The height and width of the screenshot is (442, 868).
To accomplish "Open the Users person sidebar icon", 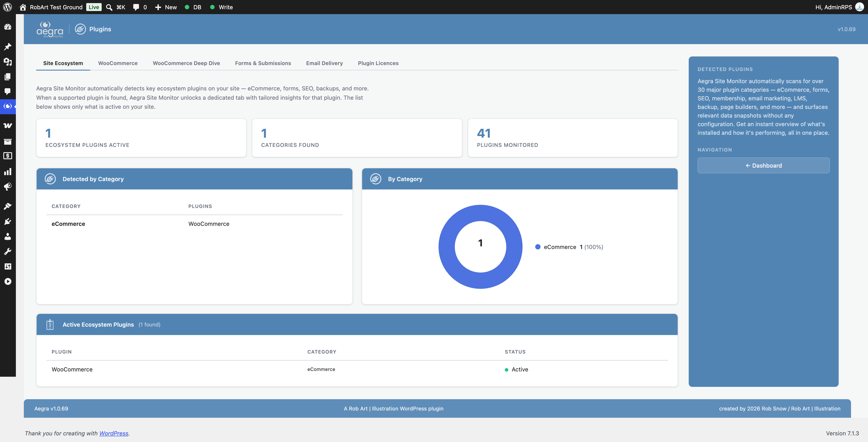I will click(x=8, y=236).
